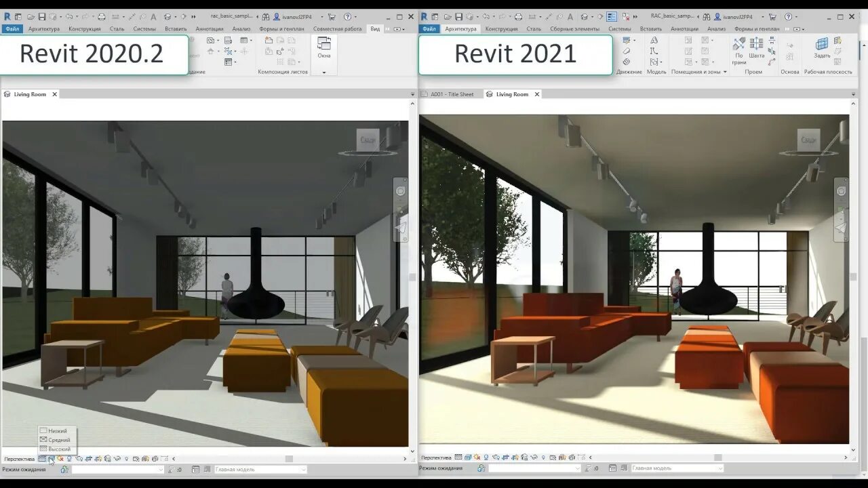
Task: Click Undo arrow in left Revit window
Action: coord(69,17)
